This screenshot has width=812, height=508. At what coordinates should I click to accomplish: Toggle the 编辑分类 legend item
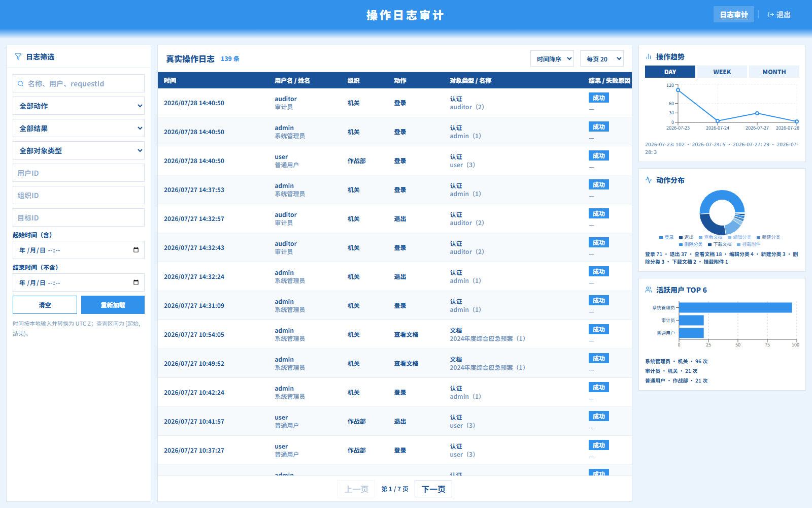(x=739, y=237)
